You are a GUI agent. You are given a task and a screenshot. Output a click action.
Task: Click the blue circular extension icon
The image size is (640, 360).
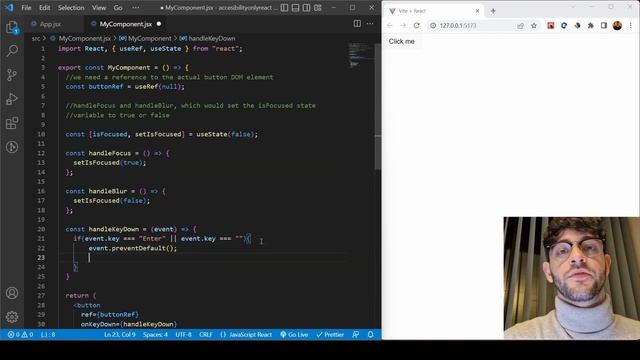coord(564,25)
